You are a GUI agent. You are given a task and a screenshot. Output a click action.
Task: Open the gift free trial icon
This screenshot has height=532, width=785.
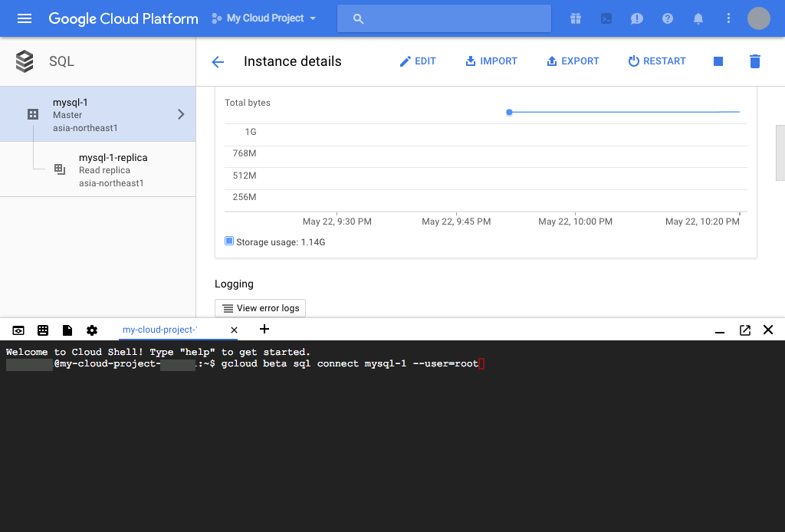coord(576,18)
